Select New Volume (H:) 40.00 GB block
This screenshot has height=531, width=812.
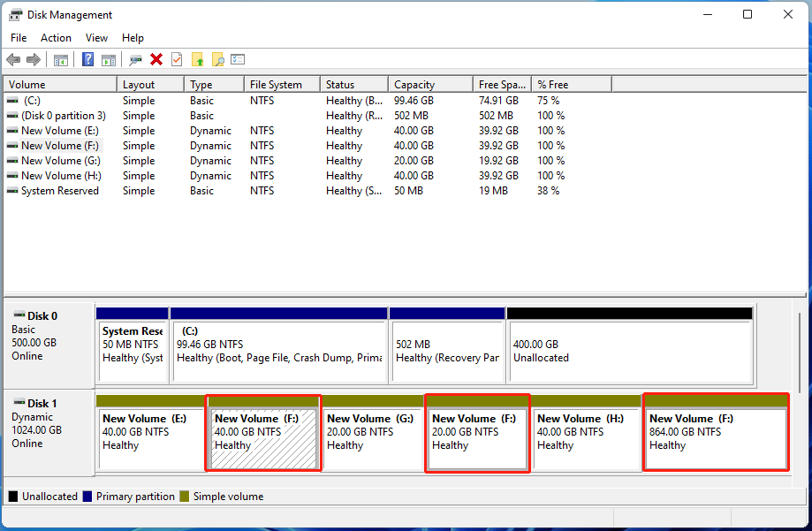587,433
